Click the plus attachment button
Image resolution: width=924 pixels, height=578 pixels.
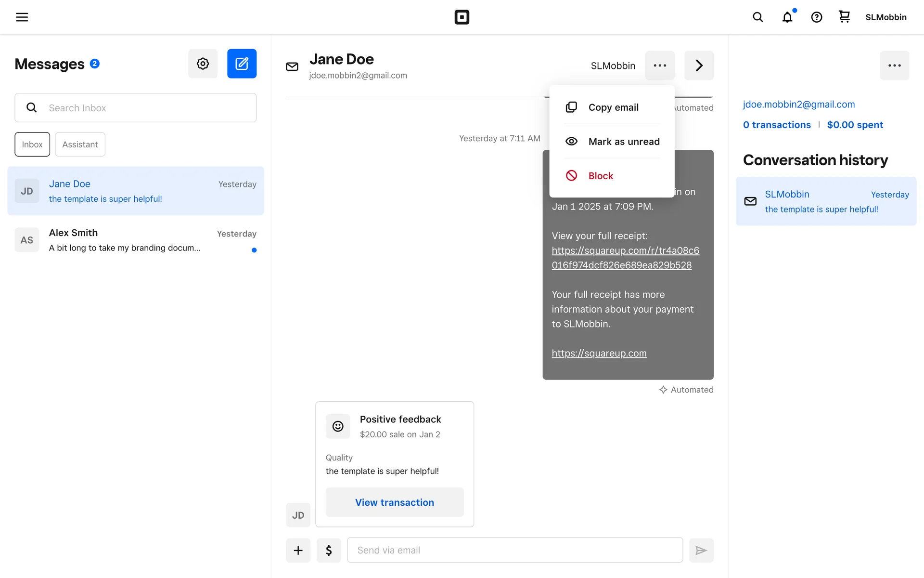pyautogui.click(x=298, y=550)
